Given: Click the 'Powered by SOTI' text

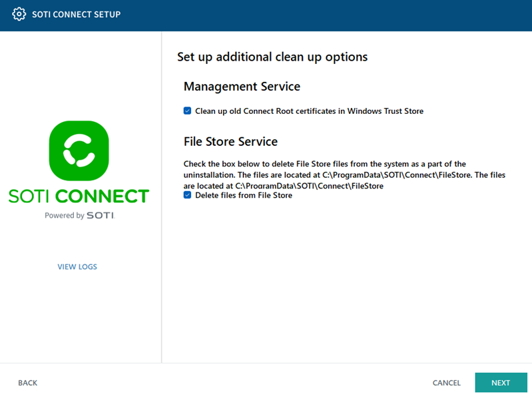Looking at the screenshot, I should click(80, 215).
